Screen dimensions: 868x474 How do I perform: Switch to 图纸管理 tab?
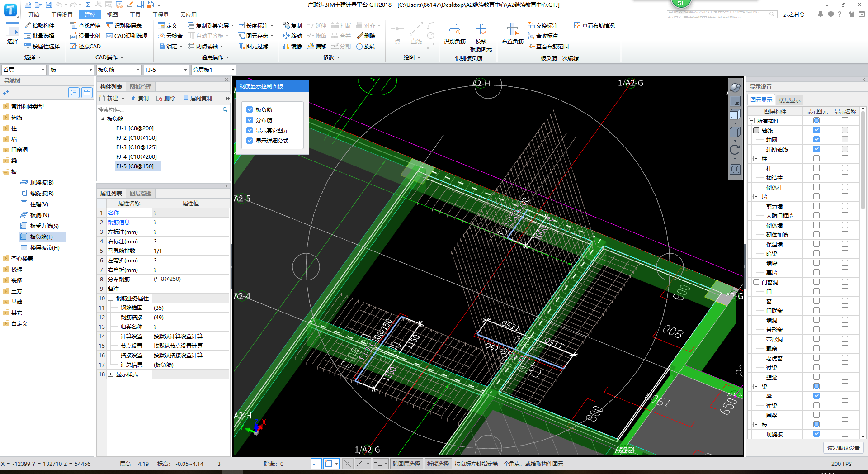pyautogui.click(x=141, y=86)
